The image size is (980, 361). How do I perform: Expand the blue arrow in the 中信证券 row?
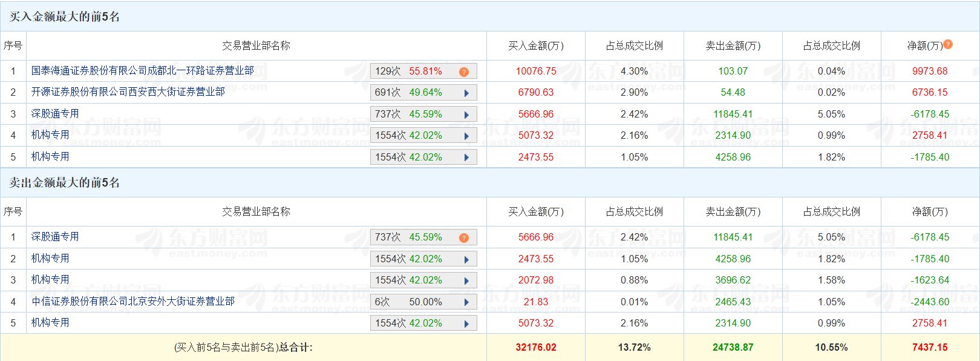coord(466,302)
